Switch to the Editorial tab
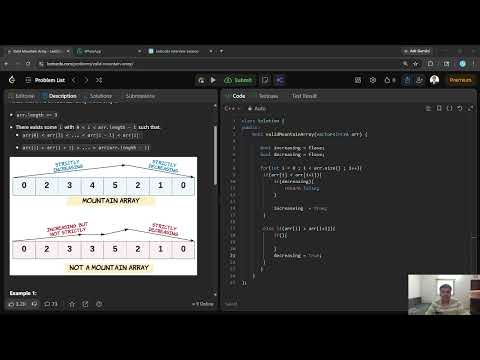This screenshot has width=480, height=360. tap(22, 96)
